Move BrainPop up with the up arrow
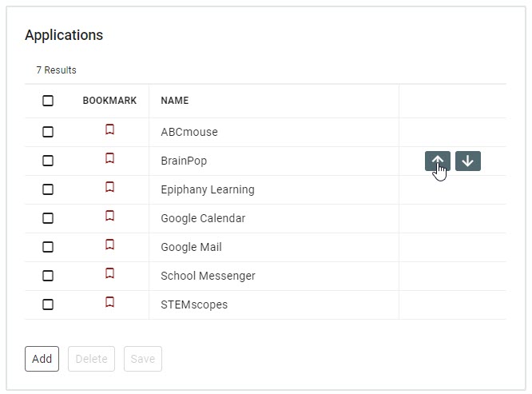Viewport: 532px width, 394px height. (438, 161)
